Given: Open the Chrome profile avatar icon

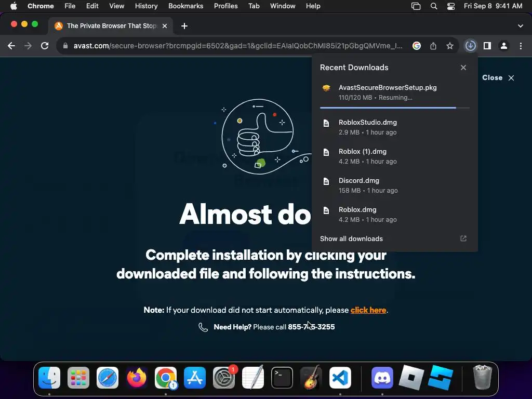Looking at the screenshot, I should [x=504, y=46].
